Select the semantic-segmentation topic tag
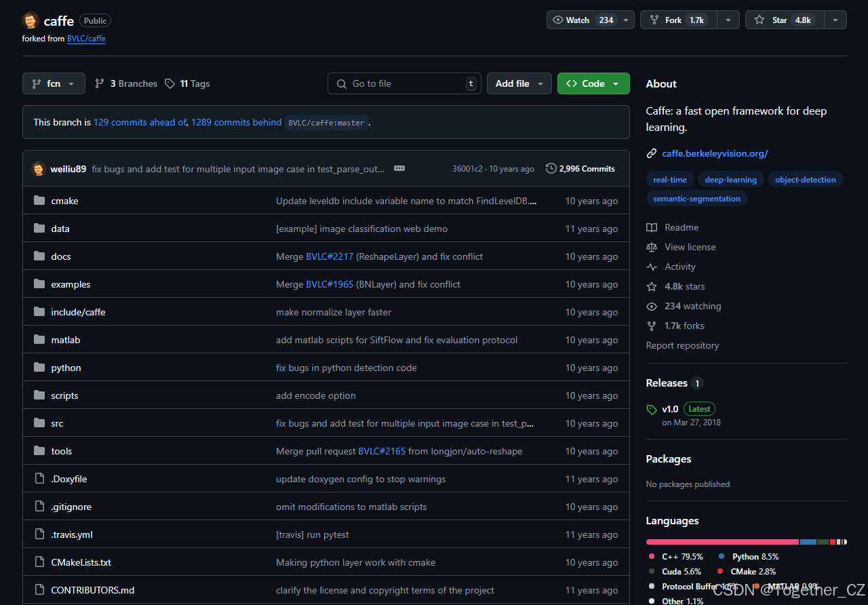 tap(697, 199)
